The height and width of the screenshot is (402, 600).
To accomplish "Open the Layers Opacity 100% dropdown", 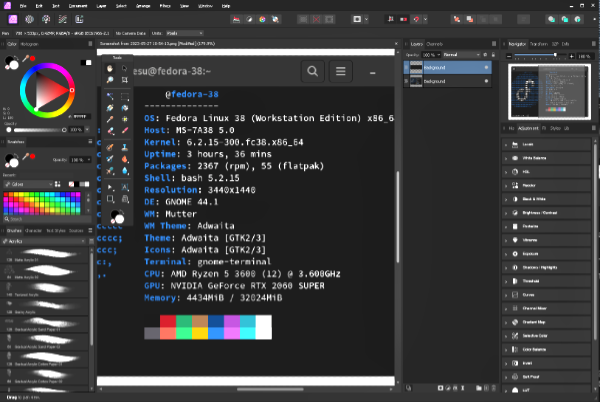I will 431,55.
